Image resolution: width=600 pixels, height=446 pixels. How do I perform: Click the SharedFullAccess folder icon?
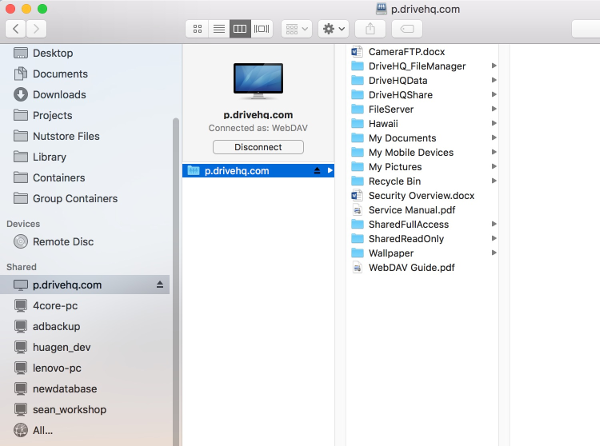click(x=357, y=224)
